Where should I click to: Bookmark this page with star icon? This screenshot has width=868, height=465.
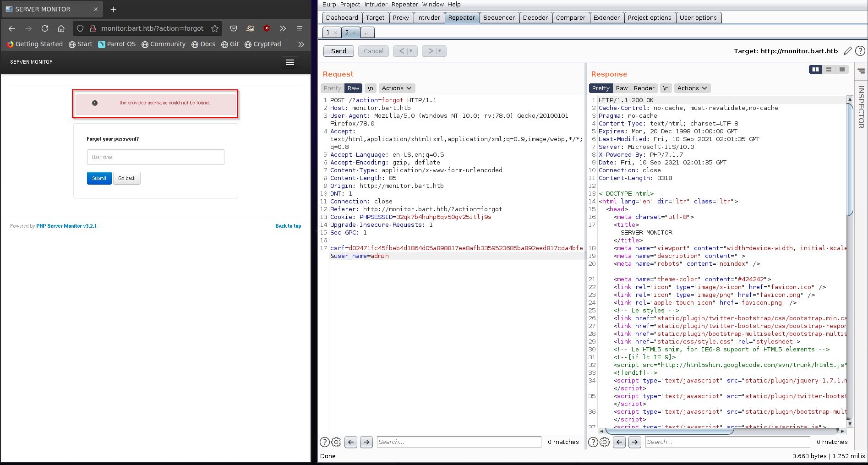215,28
